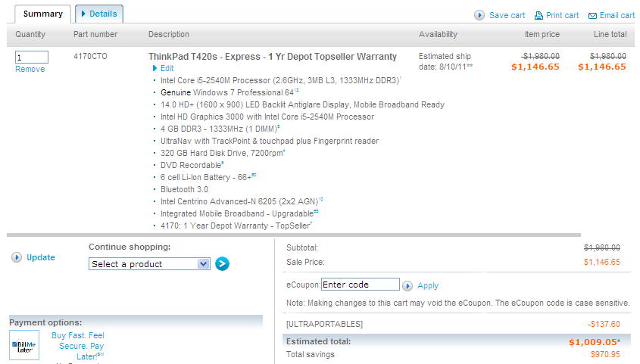Click the Save cart arrow icon
640x364 pixels.
point(479,15)
